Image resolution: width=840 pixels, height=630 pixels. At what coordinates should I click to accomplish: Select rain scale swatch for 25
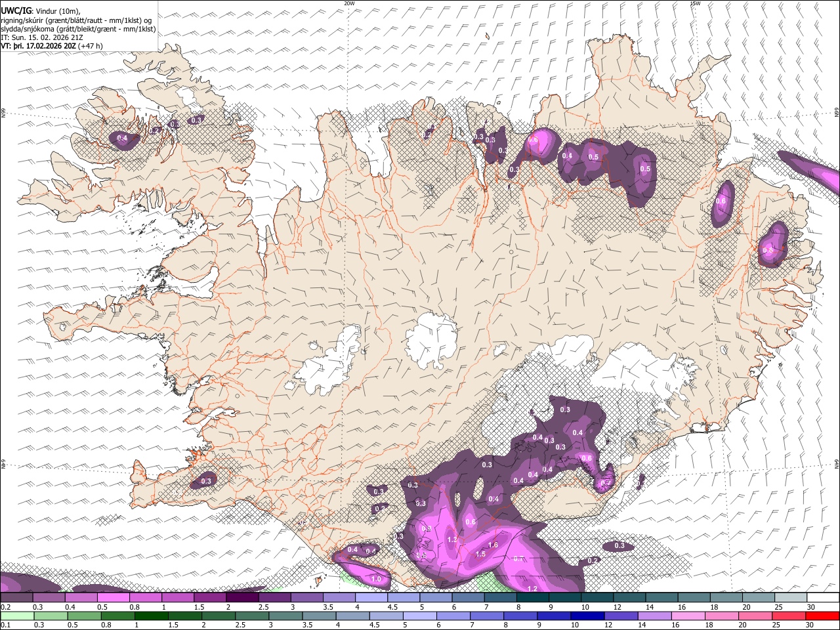[789, 616]
